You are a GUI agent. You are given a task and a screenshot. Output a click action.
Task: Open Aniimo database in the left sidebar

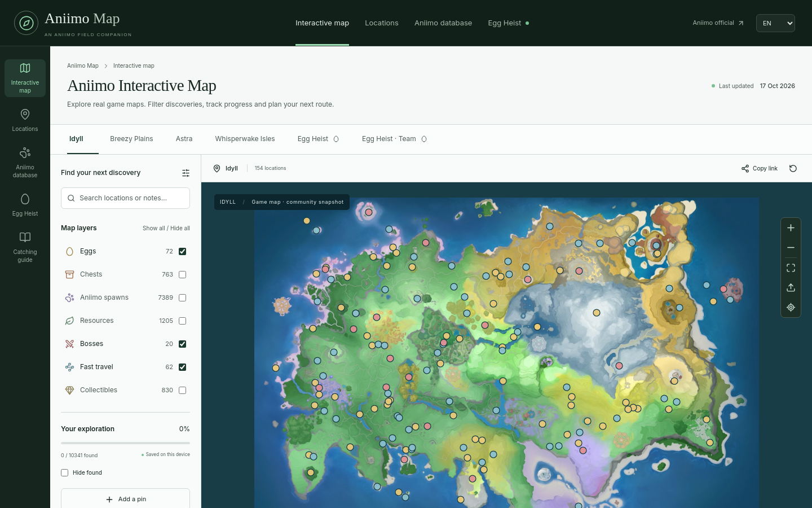(x=25, y=163)
